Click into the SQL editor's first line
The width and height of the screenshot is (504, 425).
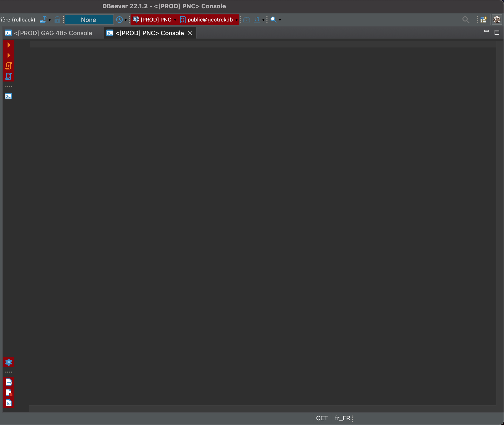pyautogui.click(x=262, y=44)
